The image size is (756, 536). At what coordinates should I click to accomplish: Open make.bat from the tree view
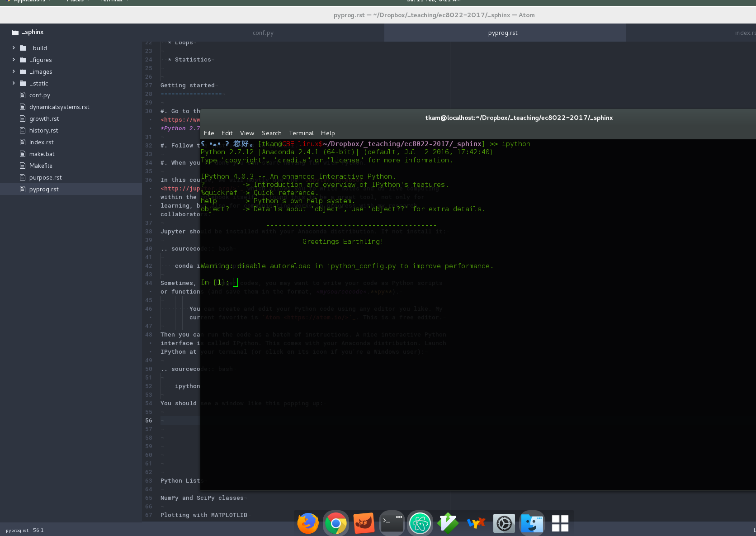point(42,154)
